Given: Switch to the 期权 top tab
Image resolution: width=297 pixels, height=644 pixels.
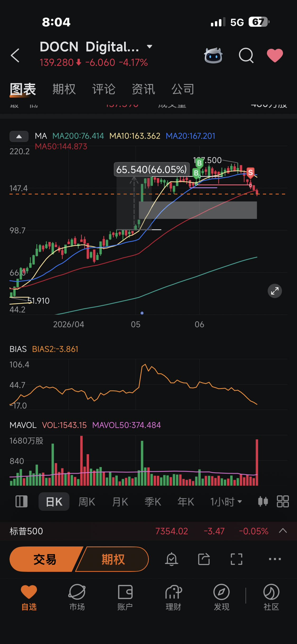Looking at the screenshot, I should [64, 89].
